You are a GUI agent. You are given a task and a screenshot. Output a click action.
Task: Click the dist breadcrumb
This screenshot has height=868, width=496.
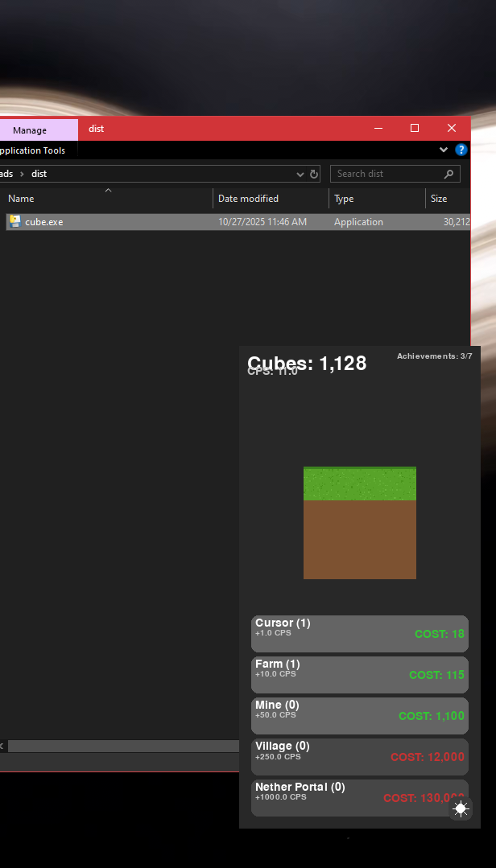point(39,174)
